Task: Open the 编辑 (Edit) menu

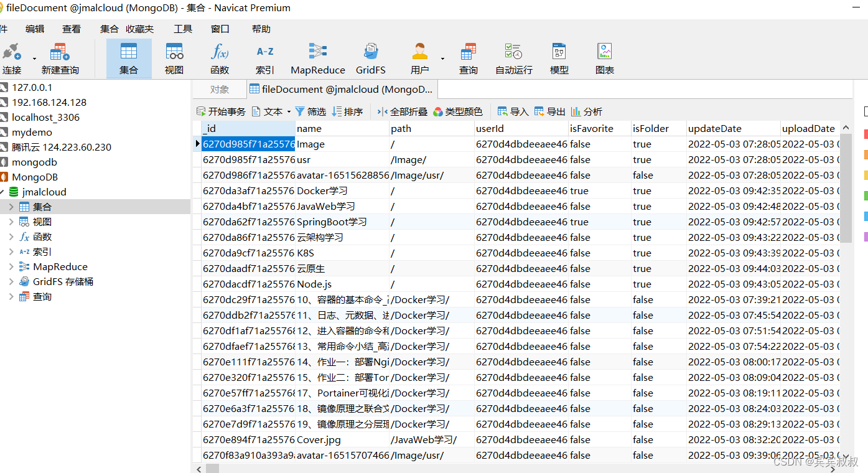Action: pos(35,29)
